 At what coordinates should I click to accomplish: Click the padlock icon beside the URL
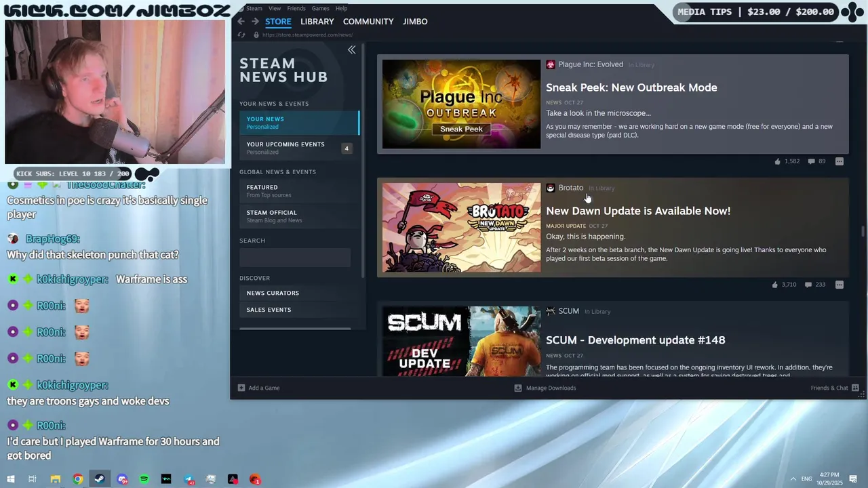(256, 35)
